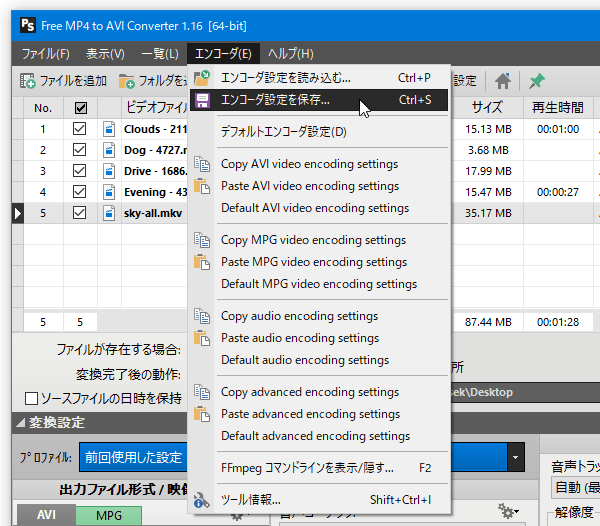Click the Copy advanced encoding settings icon

point(202,392)
